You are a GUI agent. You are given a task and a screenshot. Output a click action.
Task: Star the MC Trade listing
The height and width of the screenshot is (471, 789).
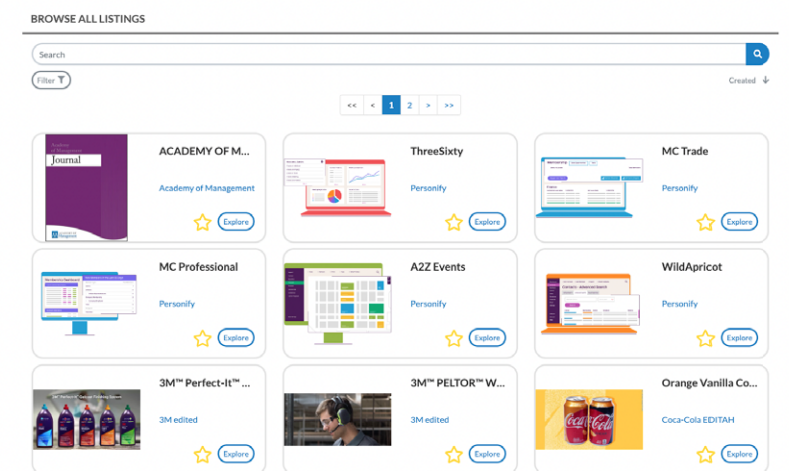tap(705, 222)
